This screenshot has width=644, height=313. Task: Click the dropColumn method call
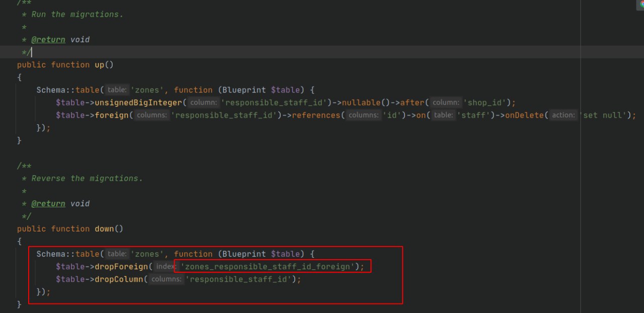[x=119, y=279]
